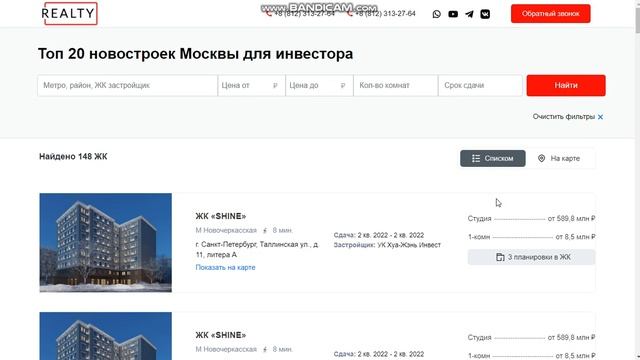640x360 pixels.
Task: Open the YouTube icon in header
Action: pos(453,14)
